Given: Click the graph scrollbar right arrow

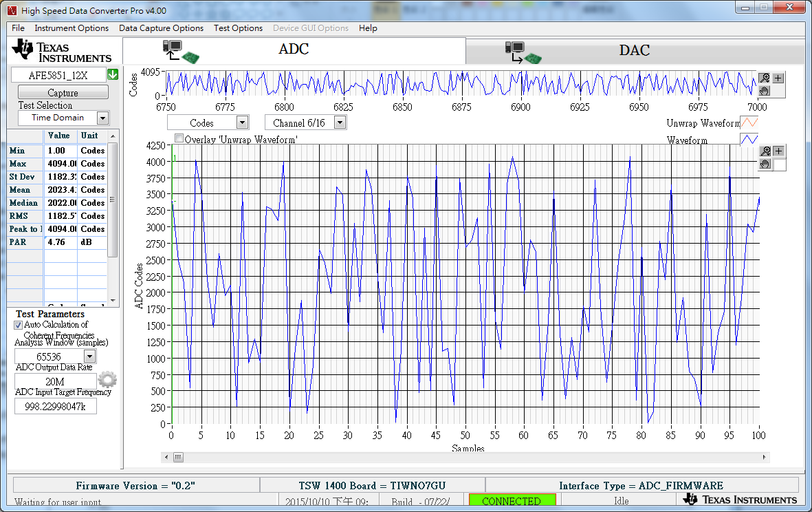Looking at the screenshot, I should pyautogui.click(x=765, y=457).
